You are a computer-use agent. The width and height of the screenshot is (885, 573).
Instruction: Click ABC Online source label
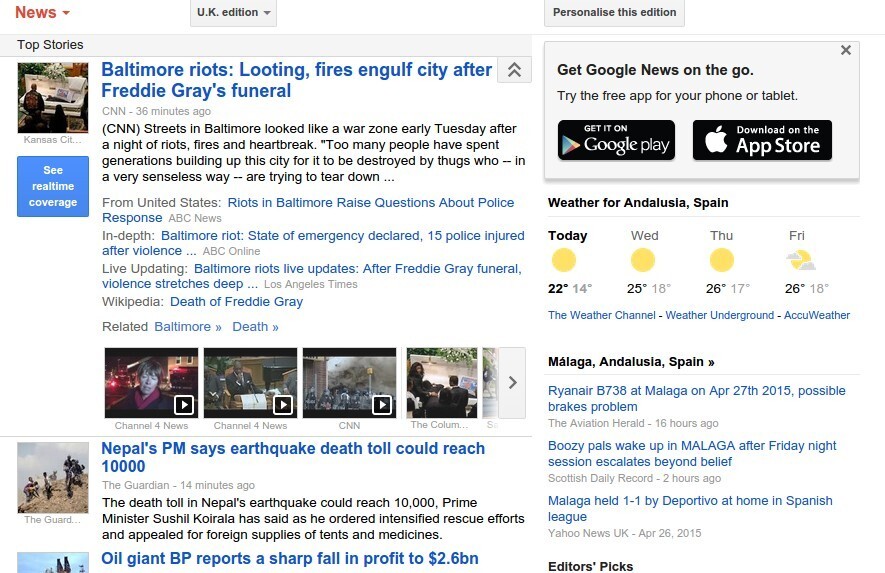pos(231,251)
